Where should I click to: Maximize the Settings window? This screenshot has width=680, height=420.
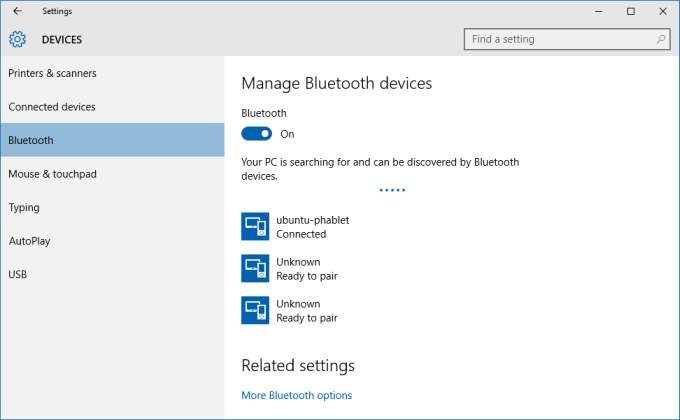tap(631, 11)
